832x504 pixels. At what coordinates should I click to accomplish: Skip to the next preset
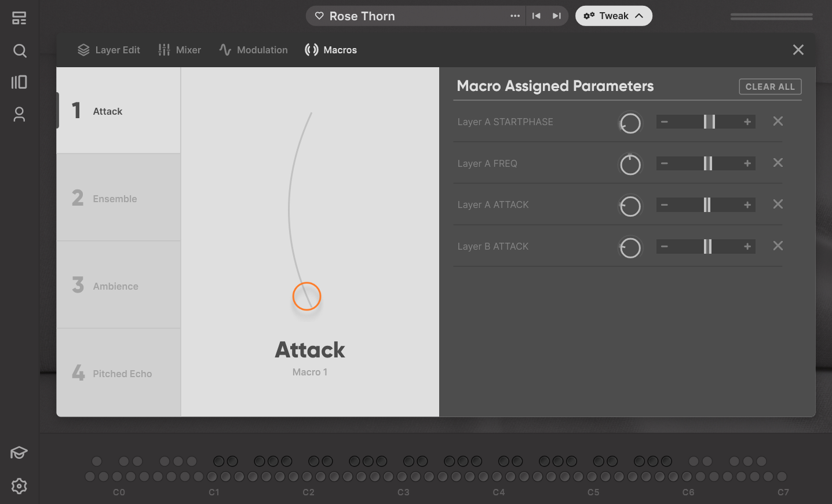pos(556,16)
